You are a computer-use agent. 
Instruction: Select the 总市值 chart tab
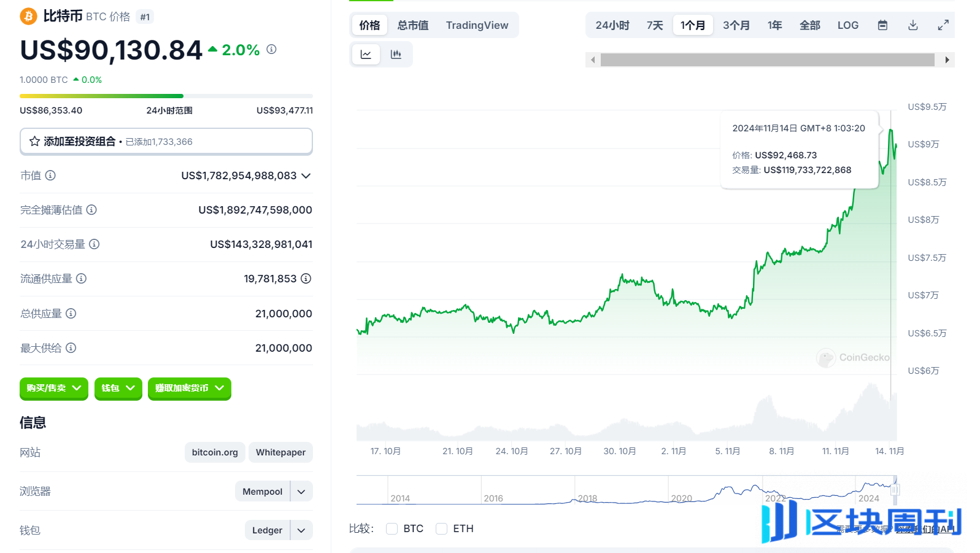413,25
